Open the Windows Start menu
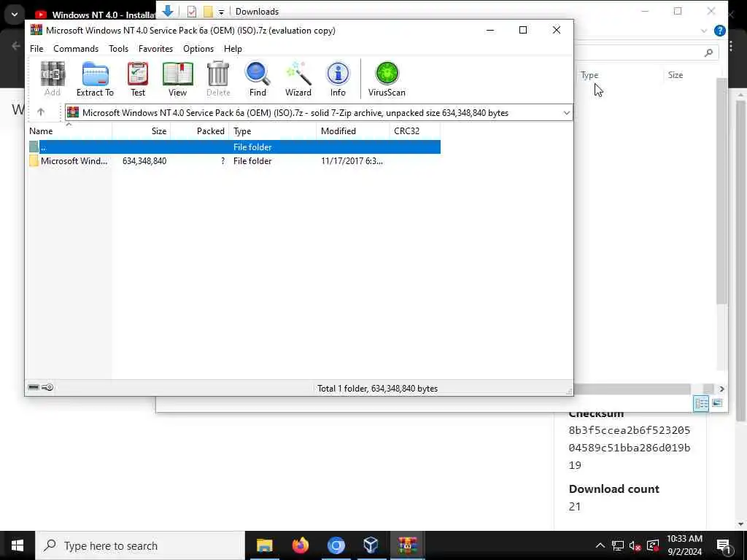 coord(18,545)
